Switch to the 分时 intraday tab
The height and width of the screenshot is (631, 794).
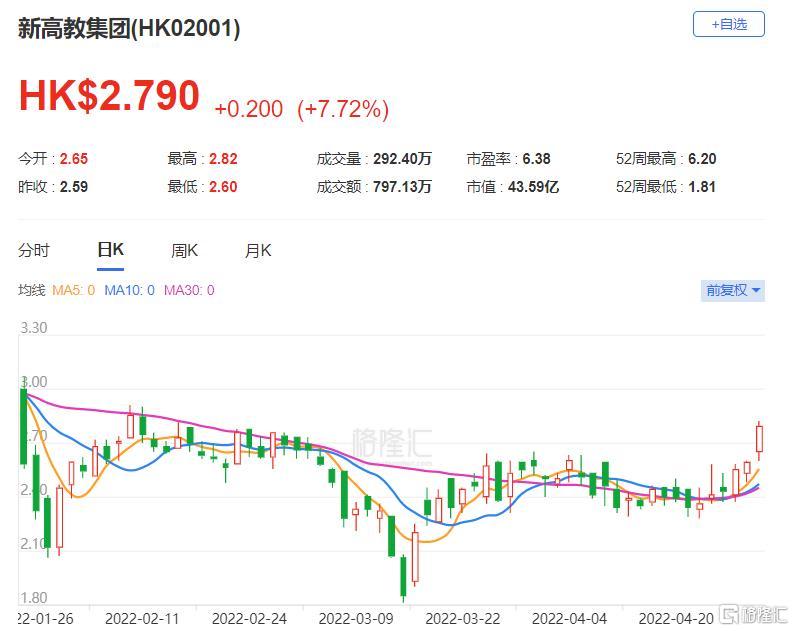point(33,250)
